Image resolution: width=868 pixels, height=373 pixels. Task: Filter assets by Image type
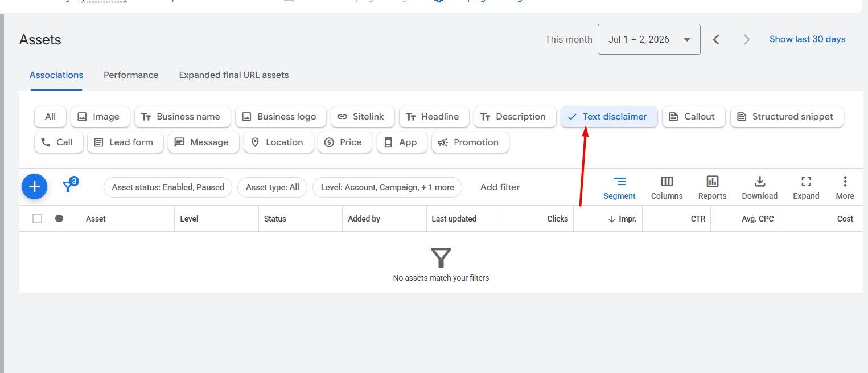(100, 117)
